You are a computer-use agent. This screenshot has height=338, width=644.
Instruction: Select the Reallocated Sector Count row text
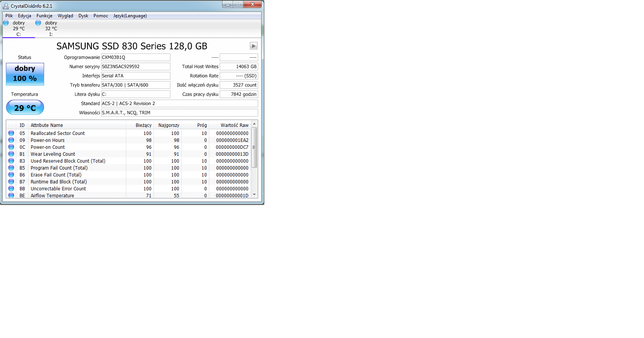coord(58,133)
